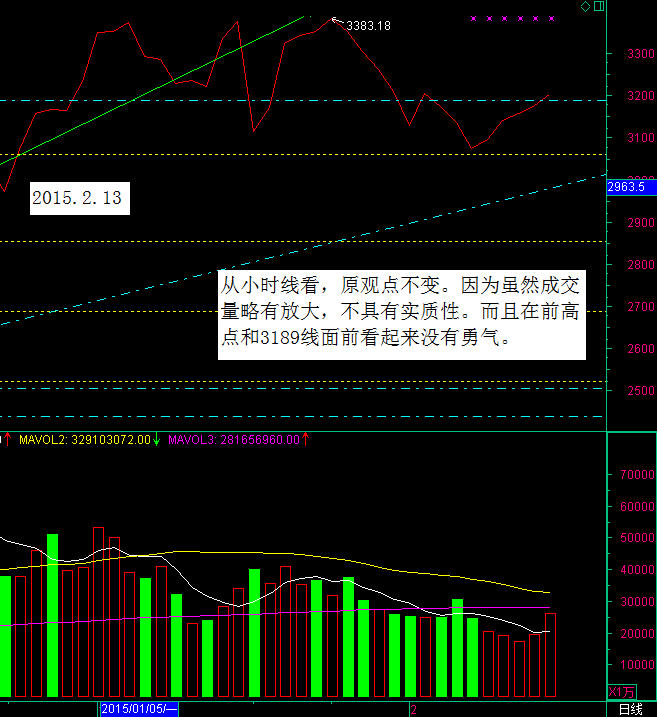Click the month 2 marker on timeline
Image resolution: width=657 pixels, height=717 pixels.
412,708
